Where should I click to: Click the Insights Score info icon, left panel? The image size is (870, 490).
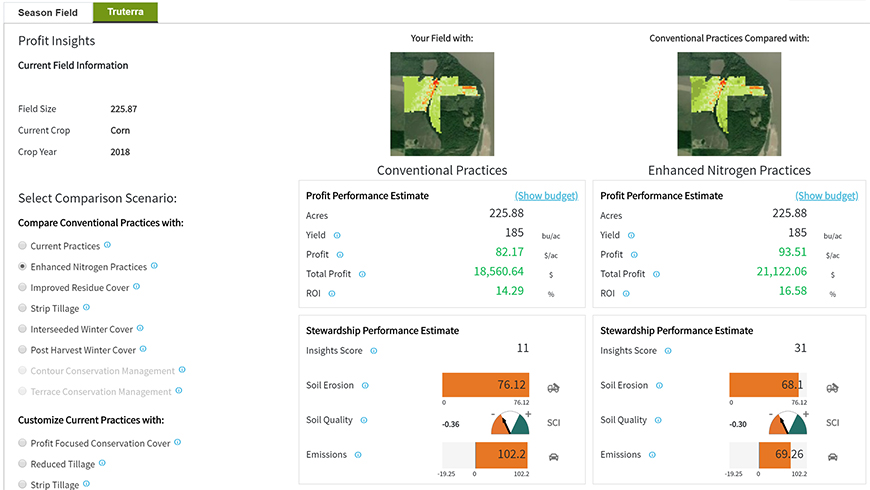pyautogui.click(x=373, y=351)
